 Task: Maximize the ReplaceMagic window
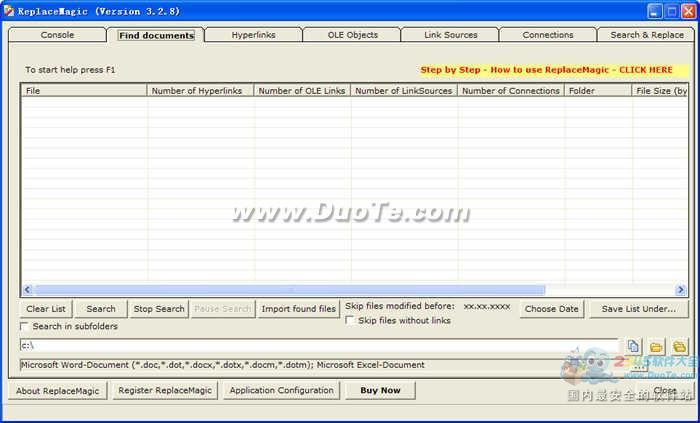pyautogui.click(x=671, y=11)
